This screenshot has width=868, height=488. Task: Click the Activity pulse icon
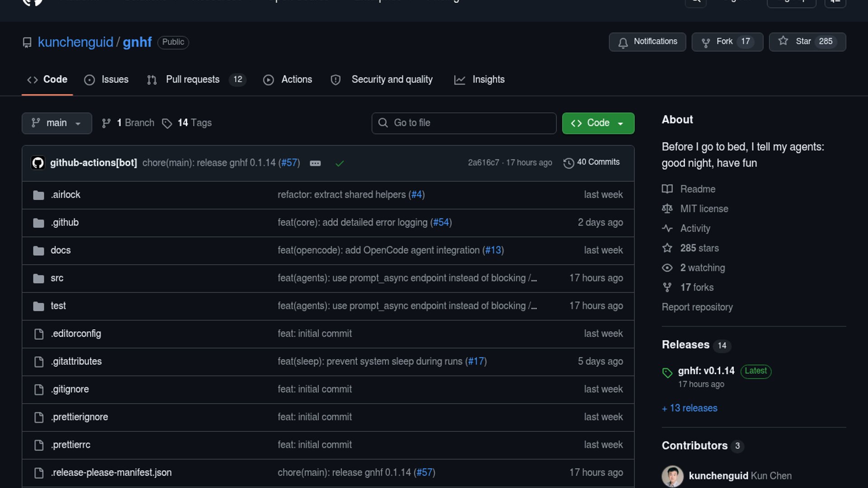(x=667, y=228)
